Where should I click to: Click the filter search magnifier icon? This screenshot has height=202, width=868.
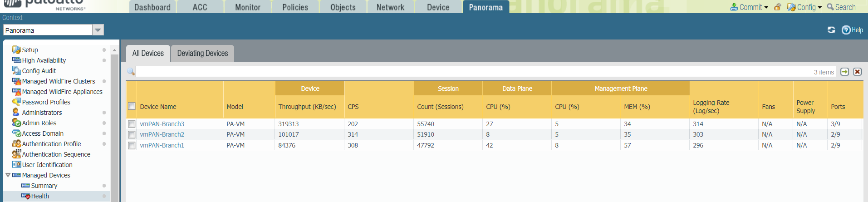coord(131,72)
